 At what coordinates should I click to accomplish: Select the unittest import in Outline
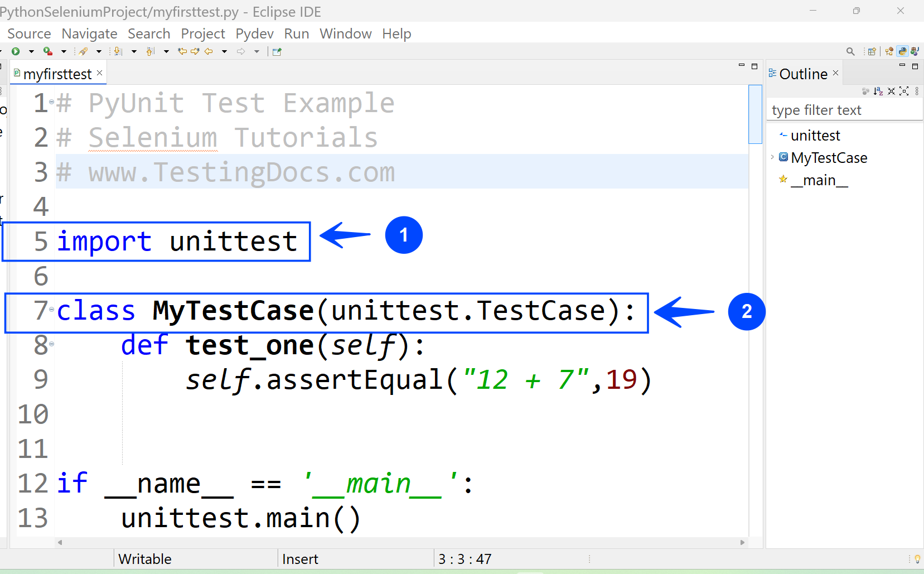(x=815, y=136)
